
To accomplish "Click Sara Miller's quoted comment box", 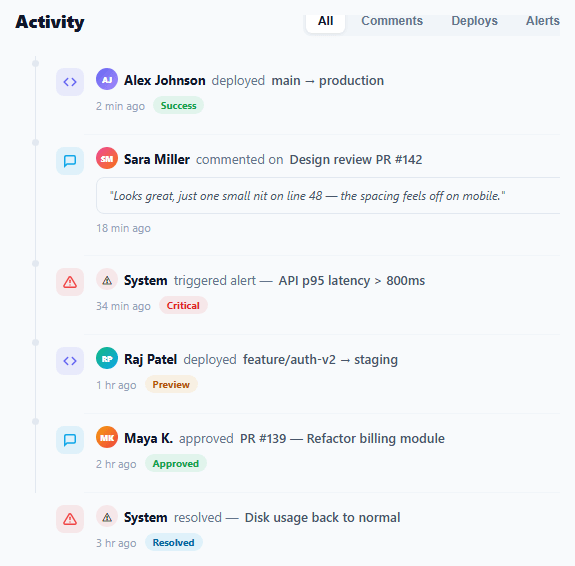I will click(x=328, y=196).
